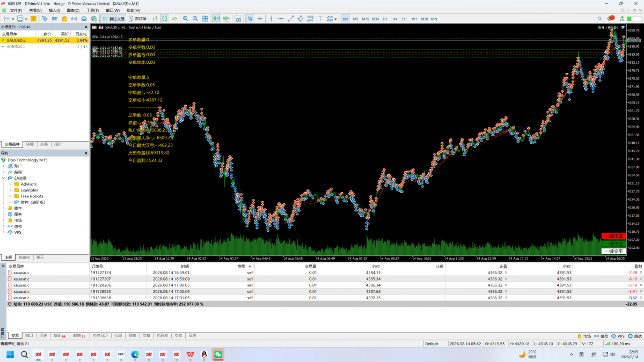Select the crosshair tool
The image size is (644, 362).
260,19
